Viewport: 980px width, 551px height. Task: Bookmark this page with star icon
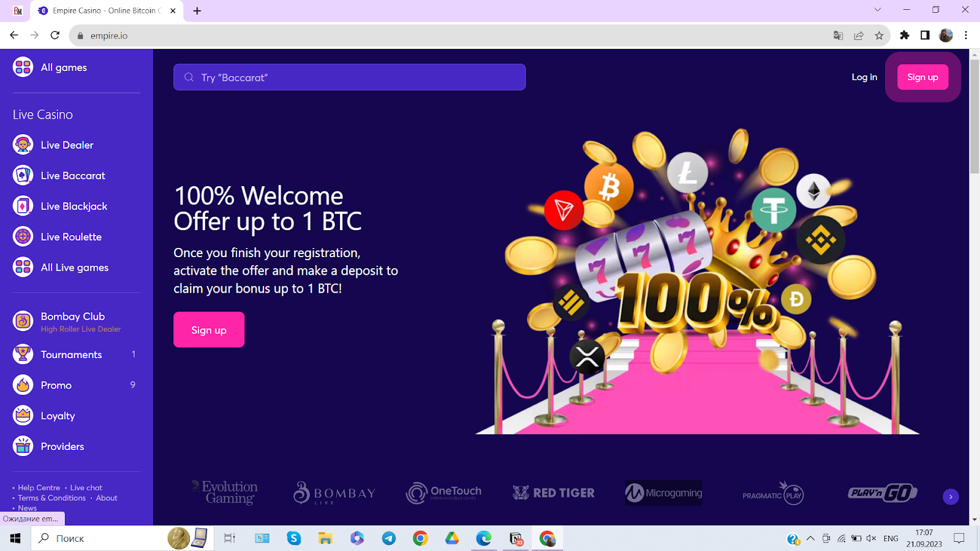pos(879,36)
